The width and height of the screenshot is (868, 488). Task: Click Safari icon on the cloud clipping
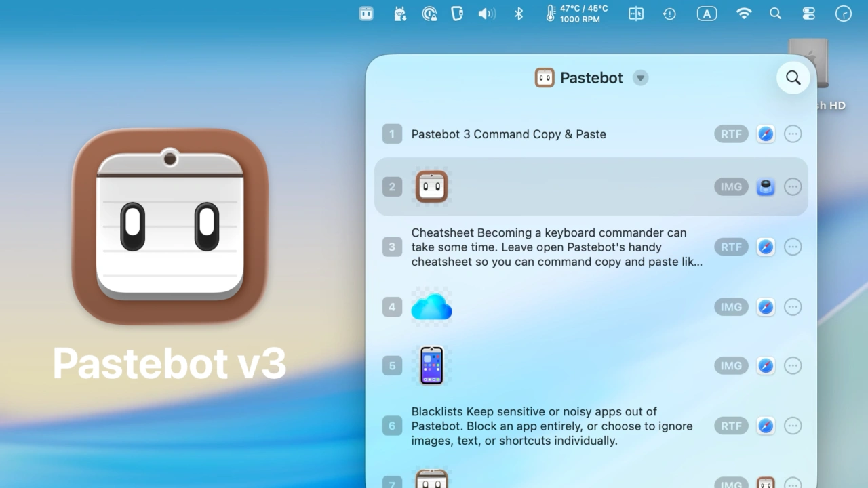click(766, 307)
